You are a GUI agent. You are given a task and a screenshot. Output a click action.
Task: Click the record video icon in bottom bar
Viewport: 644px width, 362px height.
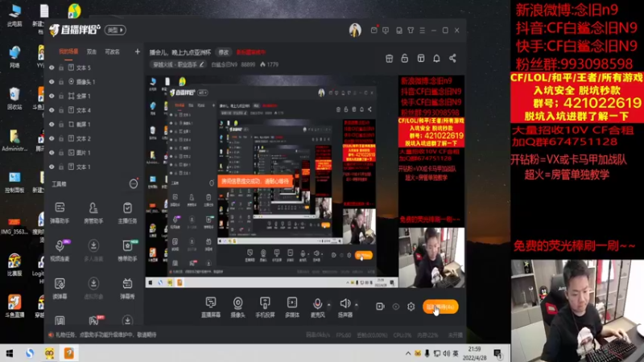tap(380, 306)
